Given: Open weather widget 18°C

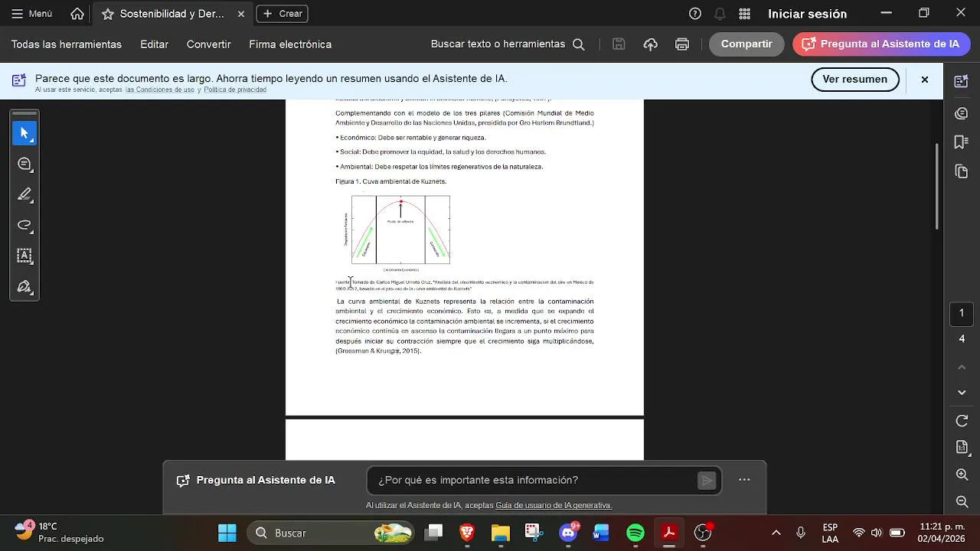Looking at the screenshot, I should pos(59,533).
